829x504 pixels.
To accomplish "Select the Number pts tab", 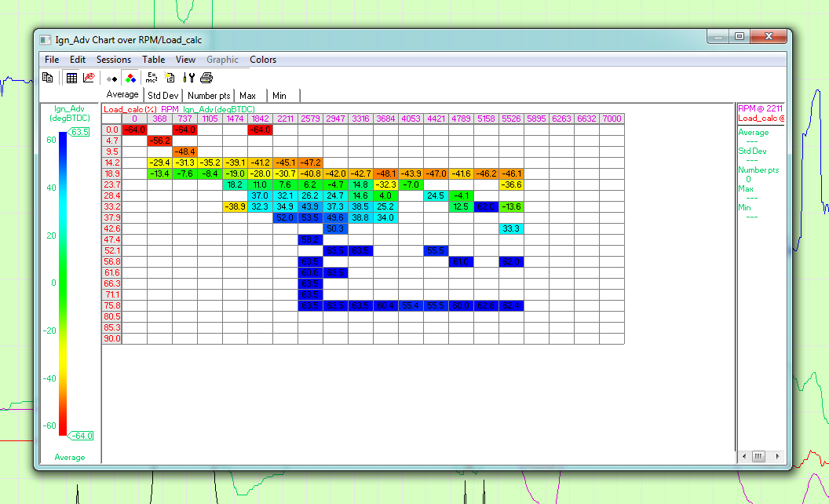I will pos(208,96).
